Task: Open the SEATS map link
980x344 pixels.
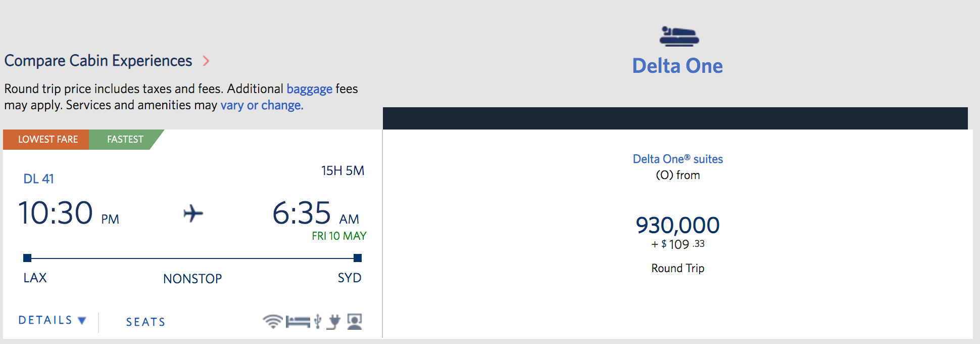Action: (x=145, y=322)
